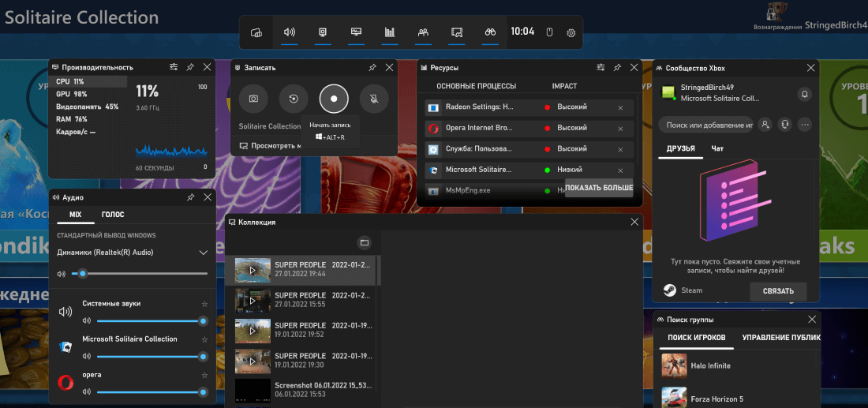Open the folder icon in Коллекция

(364, 242)
